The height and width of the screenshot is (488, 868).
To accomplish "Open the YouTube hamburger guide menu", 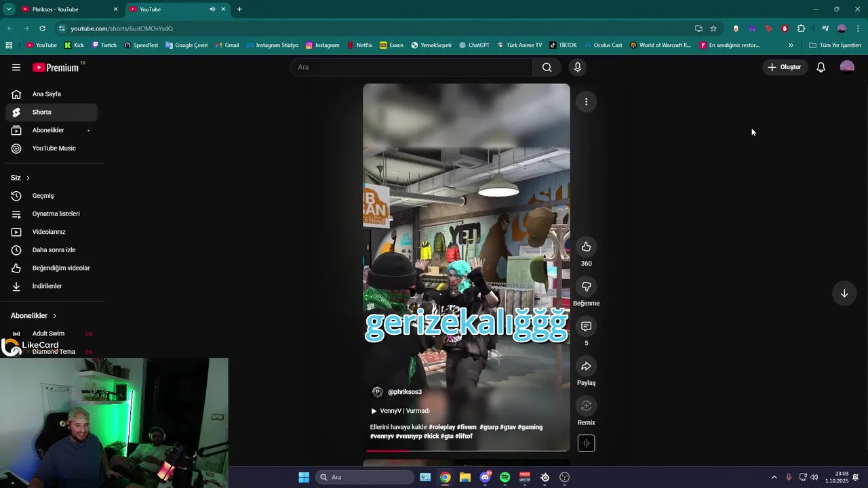I will coord(16,67).
